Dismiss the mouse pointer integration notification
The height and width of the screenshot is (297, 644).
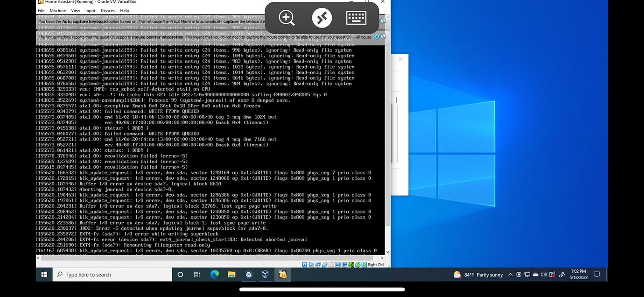click(x=377, y=37)
